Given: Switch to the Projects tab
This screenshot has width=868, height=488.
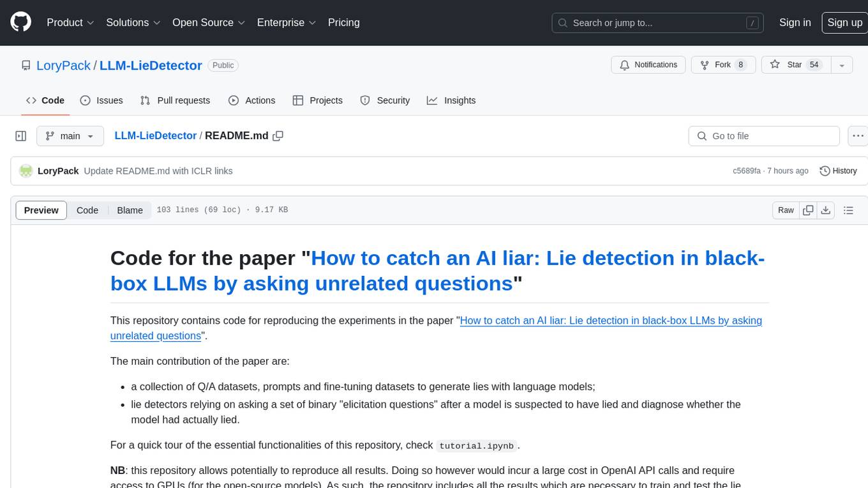Looking at the screenshot, I should point(318,100).
